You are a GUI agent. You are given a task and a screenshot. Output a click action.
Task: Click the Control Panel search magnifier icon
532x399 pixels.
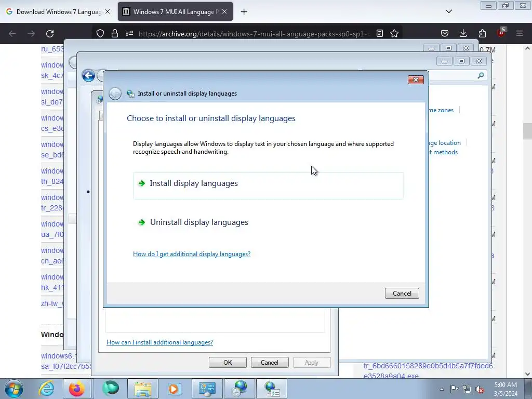481,75
